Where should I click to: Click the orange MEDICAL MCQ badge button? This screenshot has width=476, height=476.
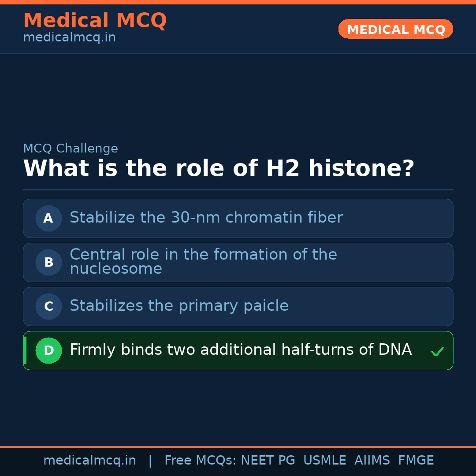pos(395,29)
